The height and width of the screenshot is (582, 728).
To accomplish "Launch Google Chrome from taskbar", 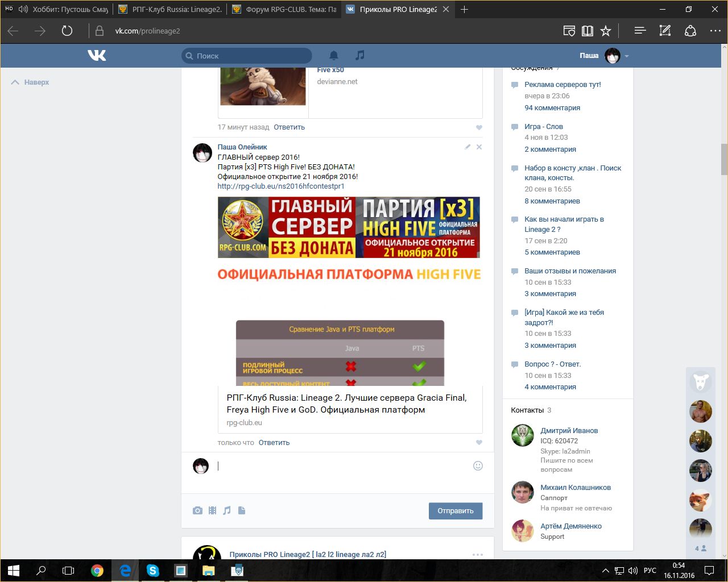I will 97,571.
